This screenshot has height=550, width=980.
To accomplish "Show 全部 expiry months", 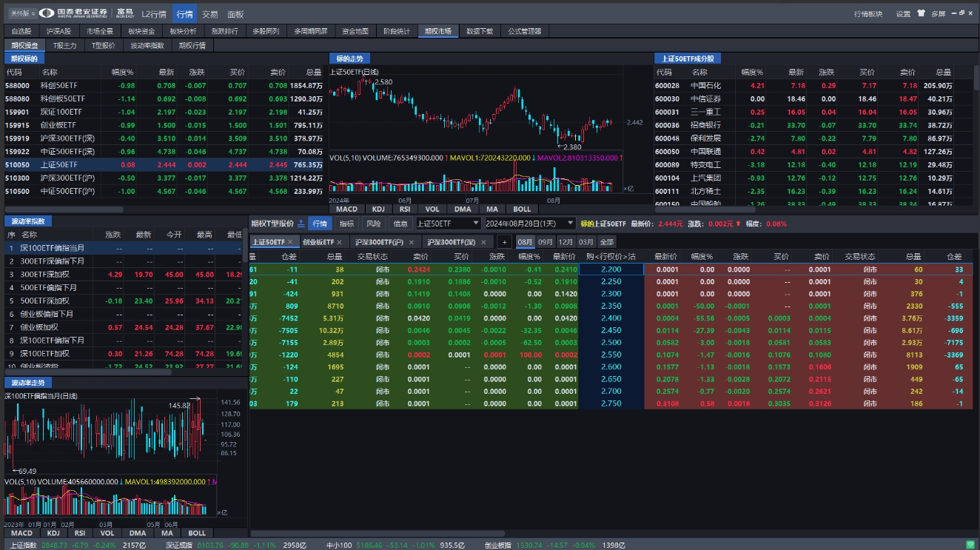I will coord(606,242).
